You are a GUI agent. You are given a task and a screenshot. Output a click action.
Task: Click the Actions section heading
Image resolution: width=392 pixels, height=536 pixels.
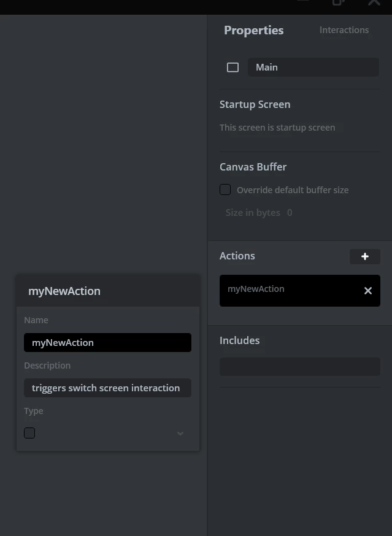(237, 256)
